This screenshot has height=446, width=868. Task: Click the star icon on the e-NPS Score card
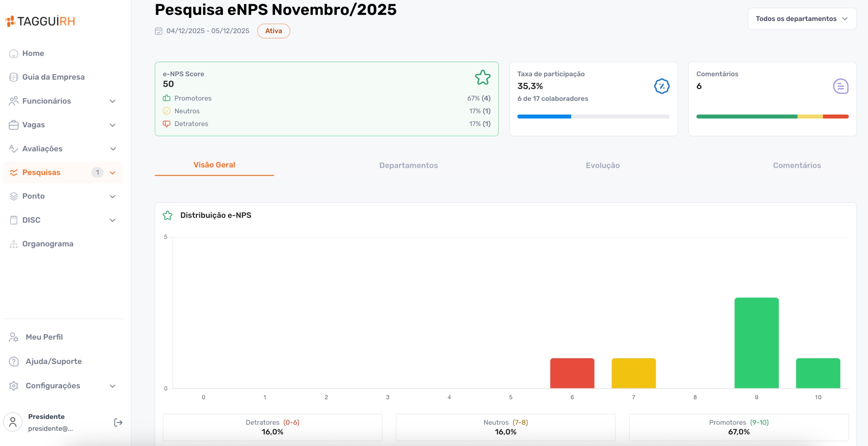pyautogui.click(x=482, y=77)
